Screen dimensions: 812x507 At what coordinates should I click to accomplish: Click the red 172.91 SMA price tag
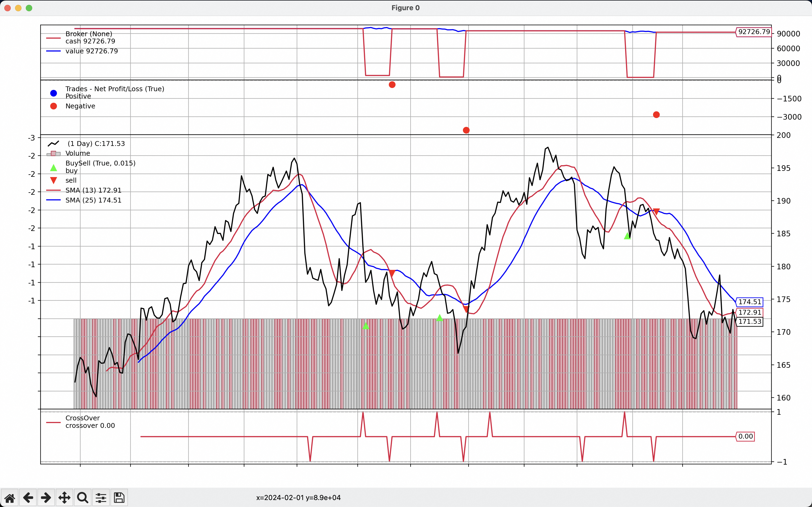pos(750,312)
